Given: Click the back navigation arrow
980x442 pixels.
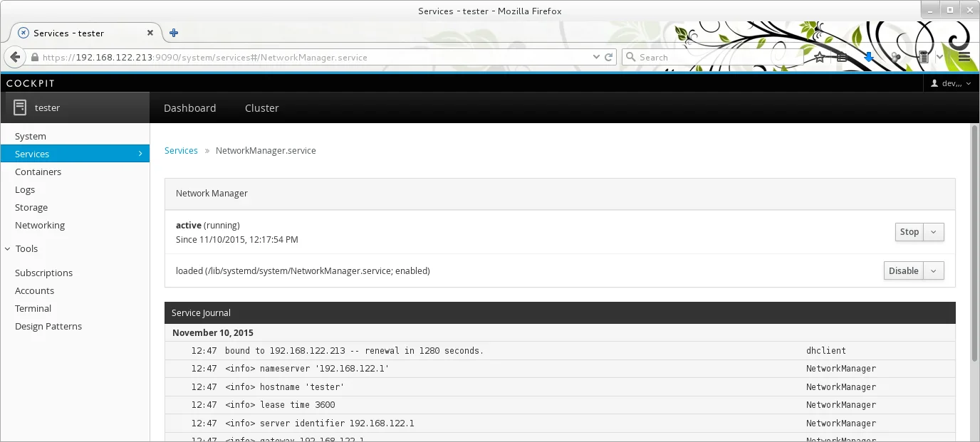Looking at the screenshot, I should point(14,57).
